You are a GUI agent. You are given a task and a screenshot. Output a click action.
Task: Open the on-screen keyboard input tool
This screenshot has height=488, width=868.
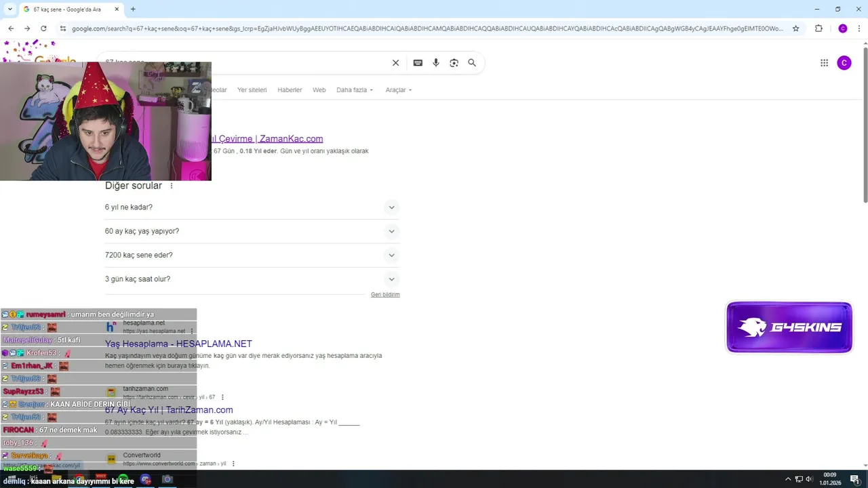(x=418, y=63)
